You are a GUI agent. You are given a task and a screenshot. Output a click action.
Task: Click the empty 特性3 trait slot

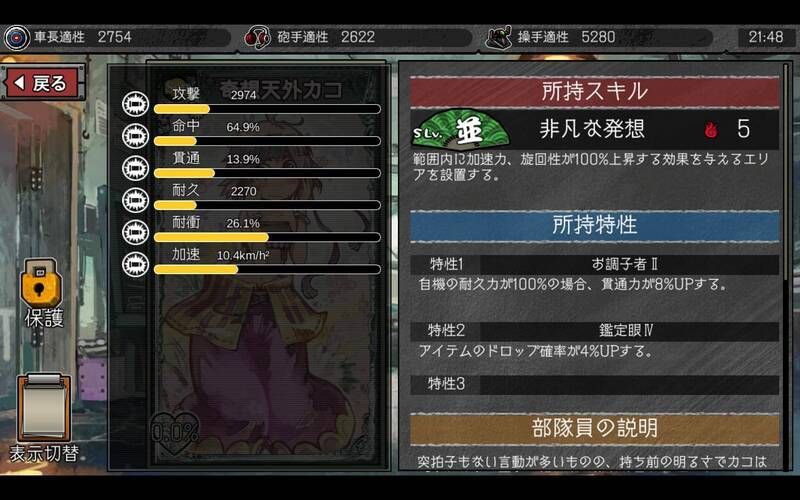pos(594,385)
